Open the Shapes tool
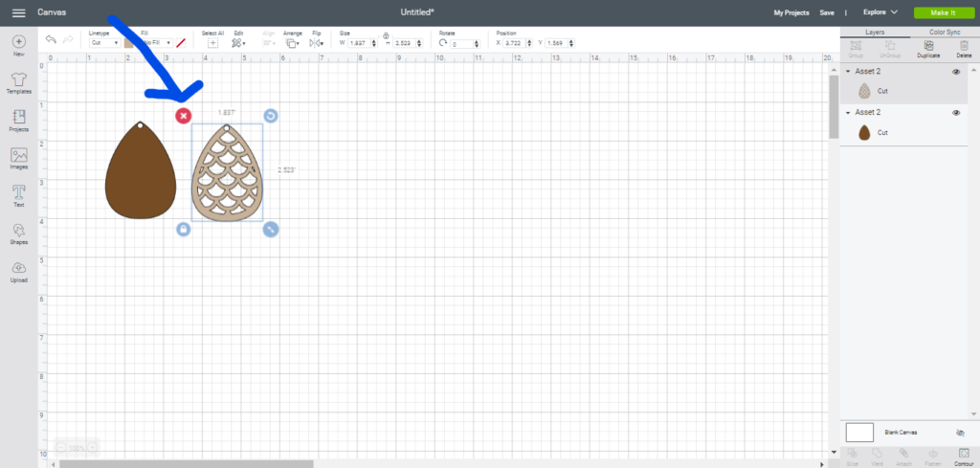 pyautogui.click(x=19, y=234)
